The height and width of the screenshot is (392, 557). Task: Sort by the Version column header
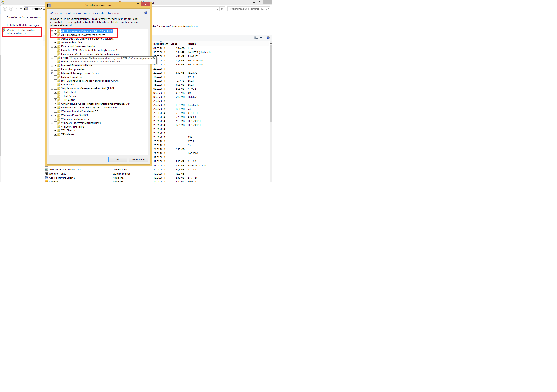192,44
